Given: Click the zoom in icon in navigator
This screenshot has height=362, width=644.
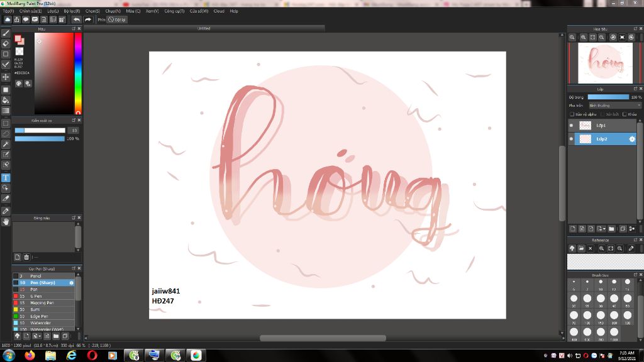Looking at the screenshot, I should pos(583,37).
